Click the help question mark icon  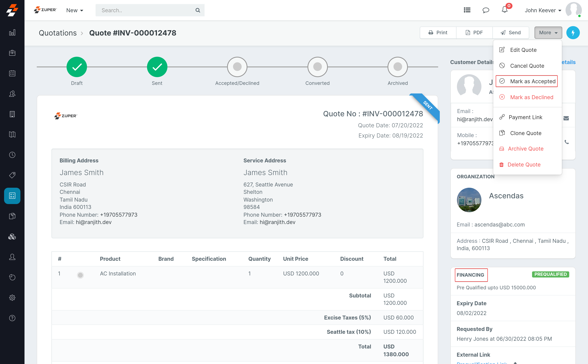[12, 318]
